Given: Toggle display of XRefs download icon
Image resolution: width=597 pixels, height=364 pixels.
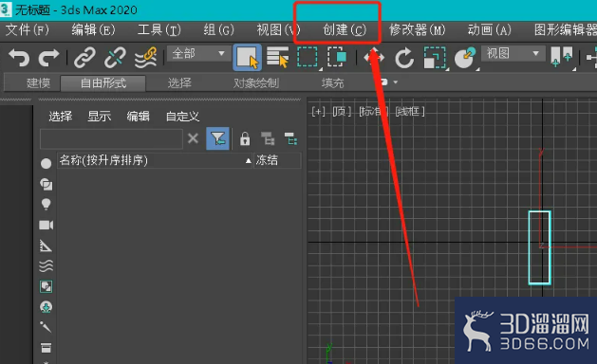Looking at the screenshot, I should [47, 307].
